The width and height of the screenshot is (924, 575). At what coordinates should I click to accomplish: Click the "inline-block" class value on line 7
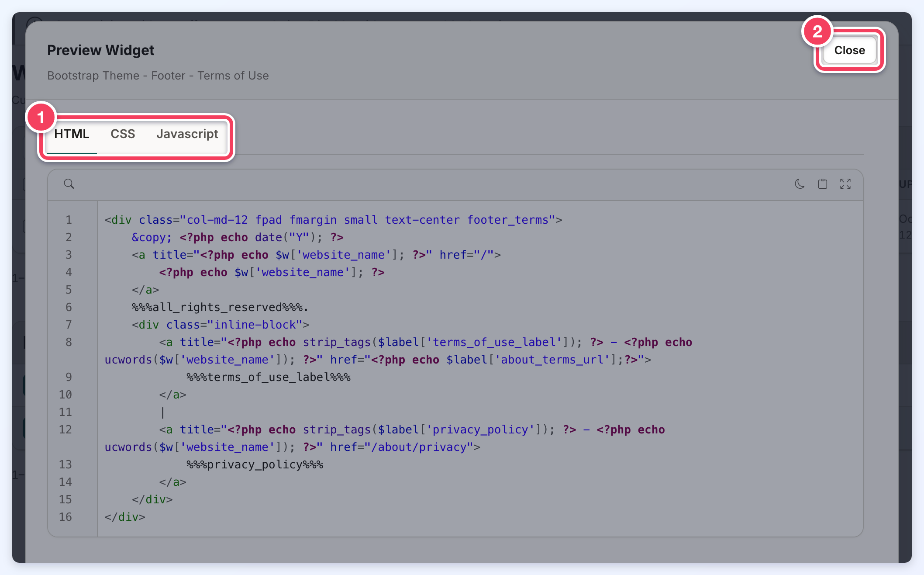pos(255,325)
